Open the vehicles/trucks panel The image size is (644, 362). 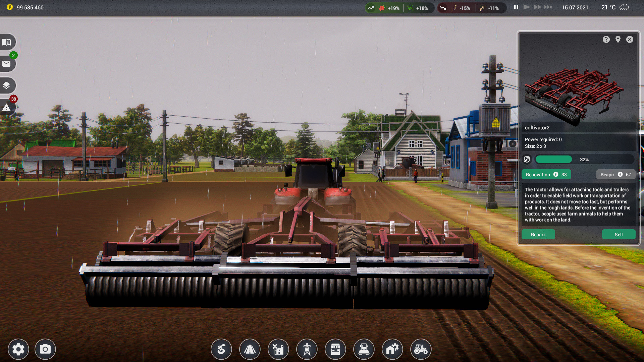point(364,349)
